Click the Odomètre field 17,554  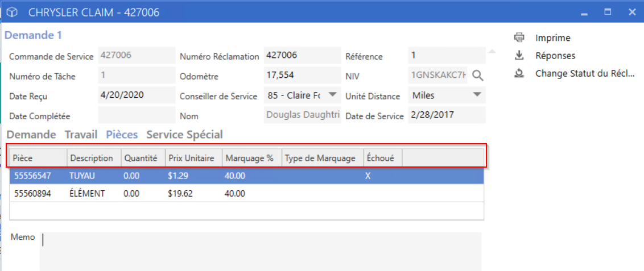tap(302, 75)
